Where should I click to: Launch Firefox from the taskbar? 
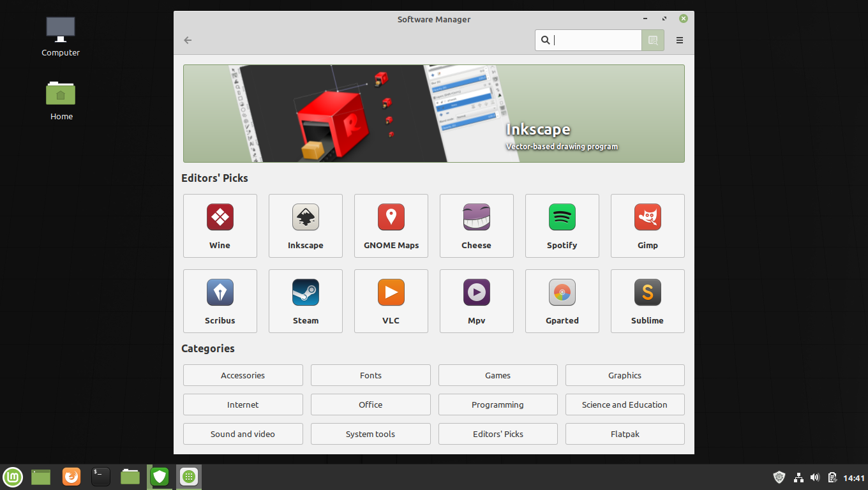click(71, 477)
